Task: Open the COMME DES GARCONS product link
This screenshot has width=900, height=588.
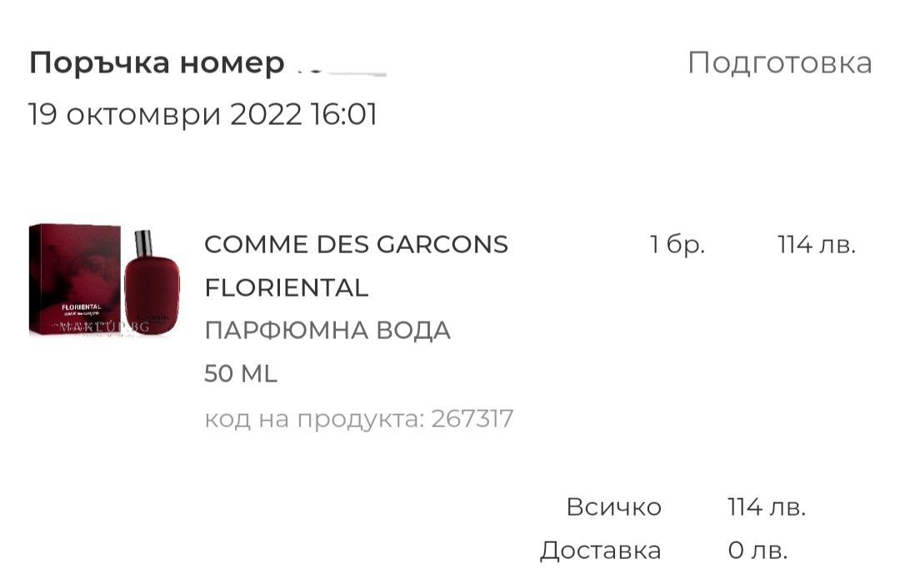Action: [356, 245]
